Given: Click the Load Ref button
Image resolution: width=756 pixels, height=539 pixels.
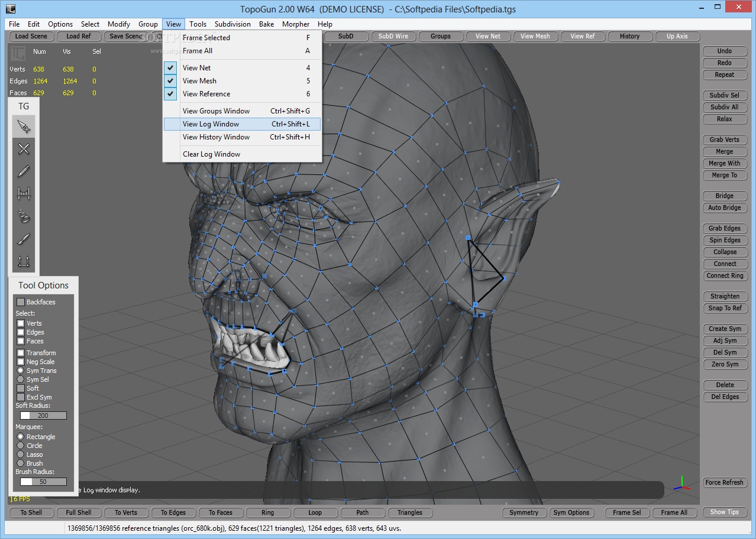Looking at the screenshot, I should tap(79, 36).
